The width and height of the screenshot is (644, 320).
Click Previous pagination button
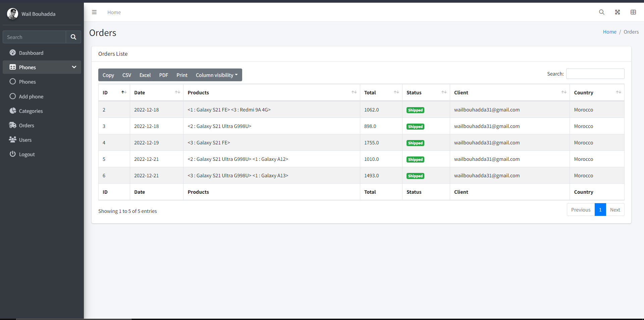point(581,210)
